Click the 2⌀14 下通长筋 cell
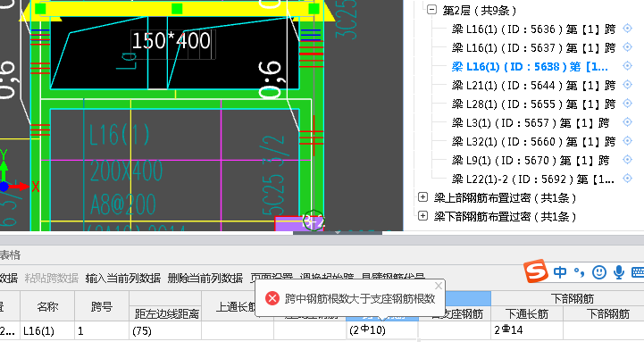 526,330
